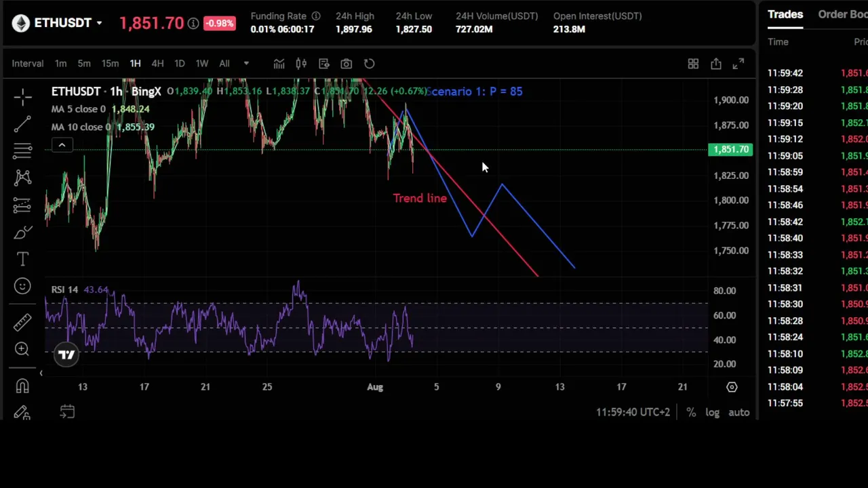Viewport: 868px width, 488px height.
Task: Switch to the Order Book tab
Action: (843, 14)
